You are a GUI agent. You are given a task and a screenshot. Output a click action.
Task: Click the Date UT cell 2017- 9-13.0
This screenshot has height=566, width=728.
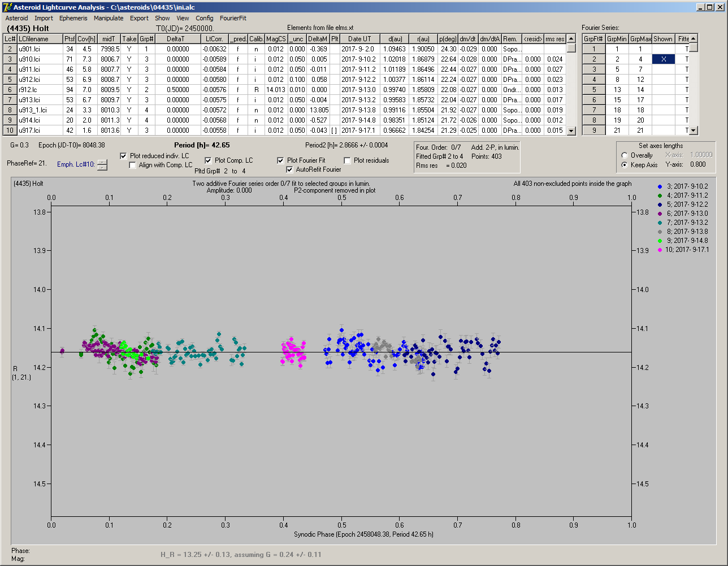tap(359, 90)
